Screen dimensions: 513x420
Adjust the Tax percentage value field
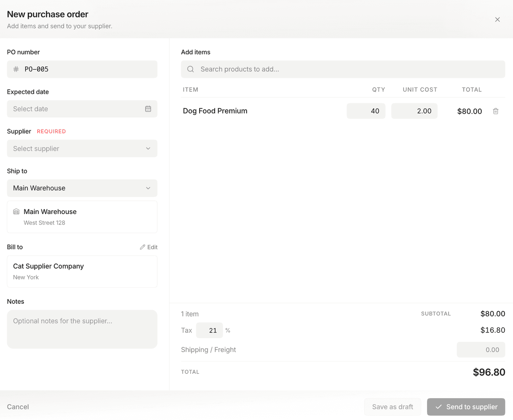209,330
